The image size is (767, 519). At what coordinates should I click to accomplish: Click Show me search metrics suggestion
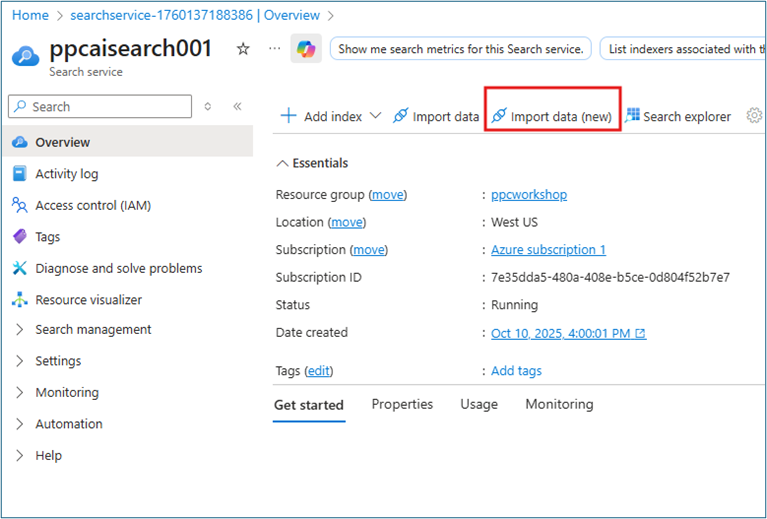click(461, 49)
